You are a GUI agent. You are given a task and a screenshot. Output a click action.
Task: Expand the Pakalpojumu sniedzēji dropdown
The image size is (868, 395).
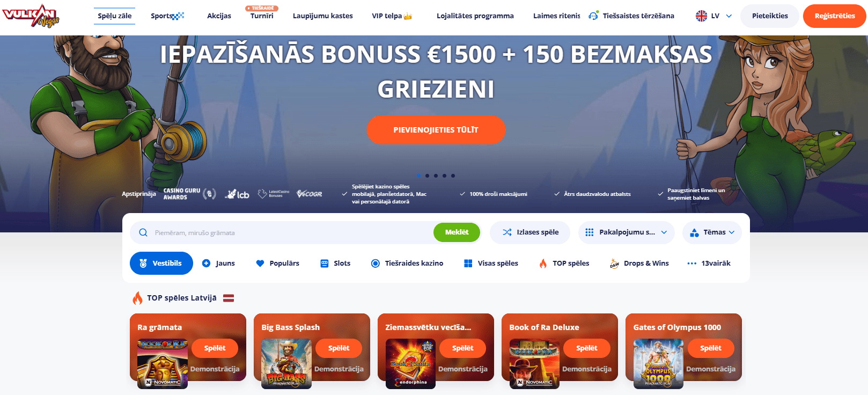coord(627,232)
